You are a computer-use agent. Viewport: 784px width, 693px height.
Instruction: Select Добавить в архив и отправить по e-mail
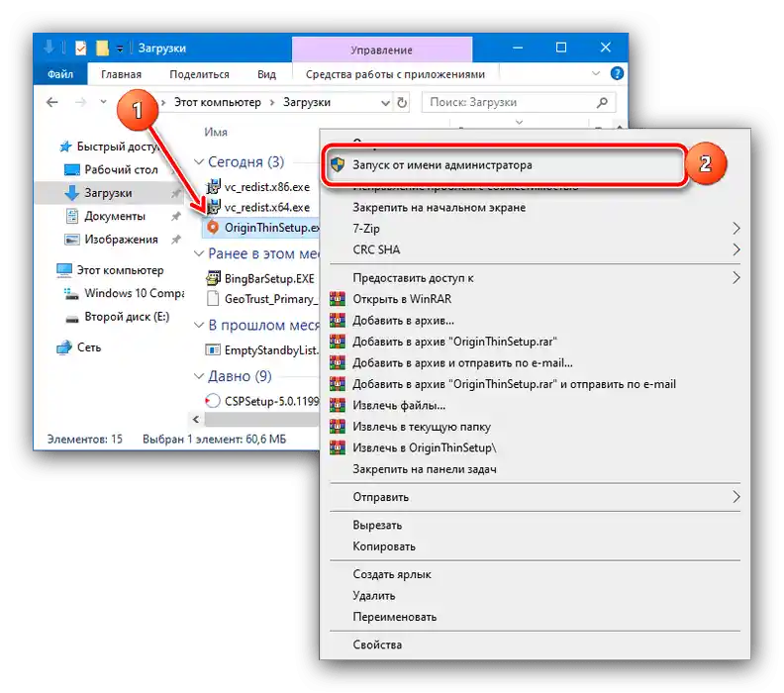(535, 363)
